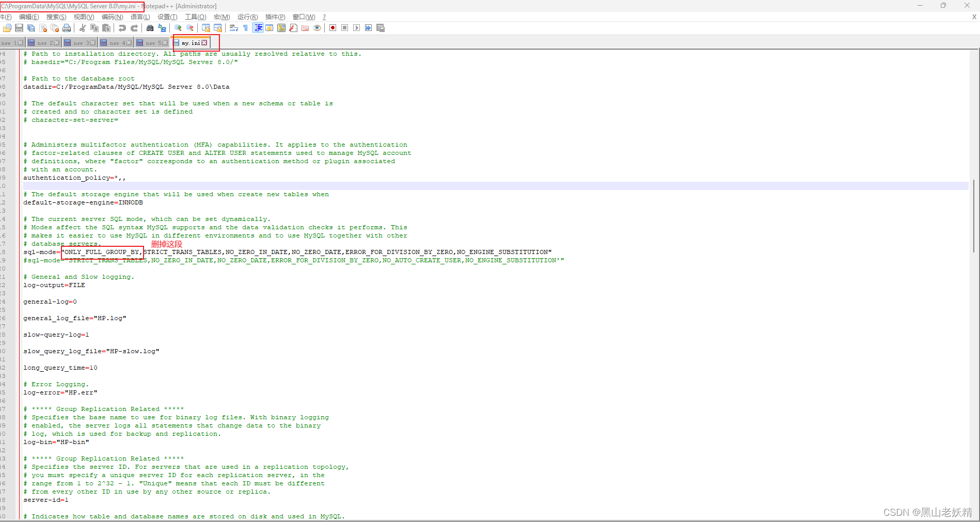Click the Stop Recording macro icon
Image resolution: width=980 pixels, height=522 pixels.
(345, 28)
